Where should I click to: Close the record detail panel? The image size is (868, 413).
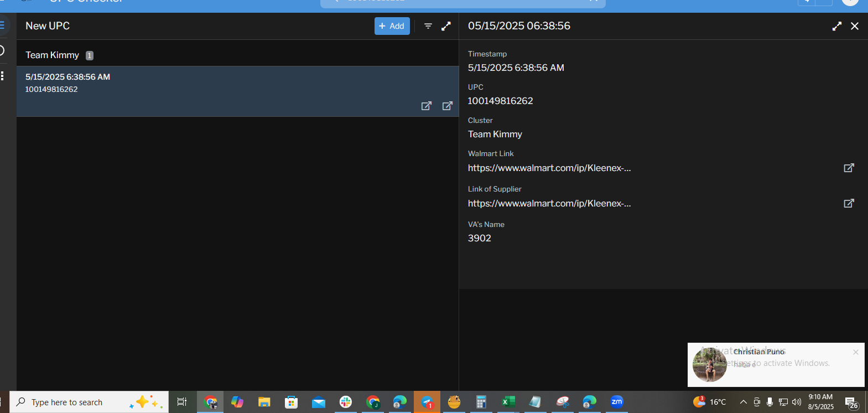854,26
